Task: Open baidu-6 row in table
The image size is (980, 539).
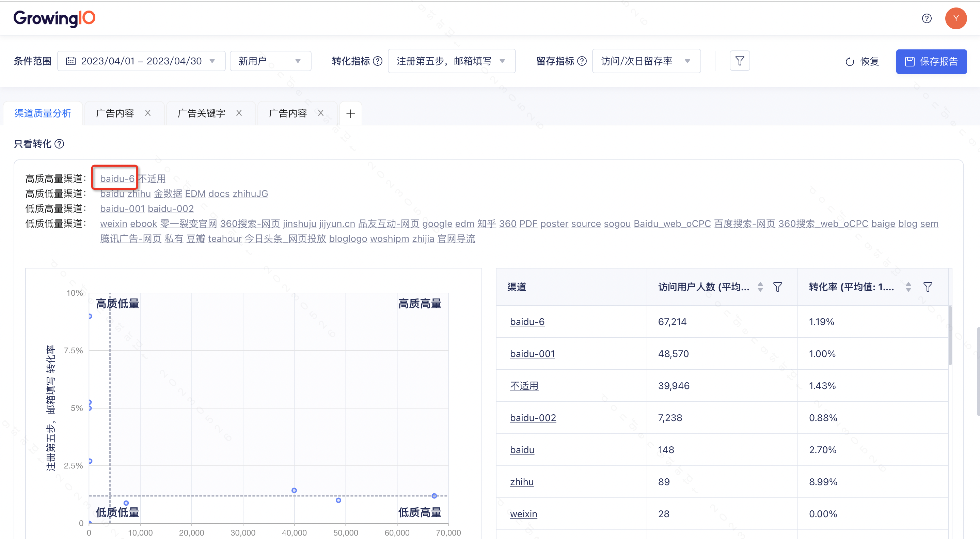Action: click(x=527, y=322)
